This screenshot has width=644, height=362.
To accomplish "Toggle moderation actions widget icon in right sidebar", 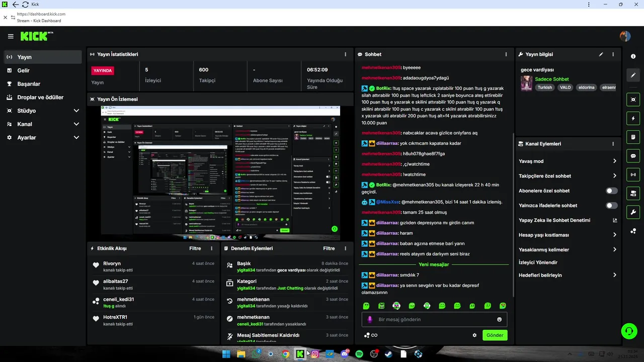I will pyautogui.click(x=633, y=137).
